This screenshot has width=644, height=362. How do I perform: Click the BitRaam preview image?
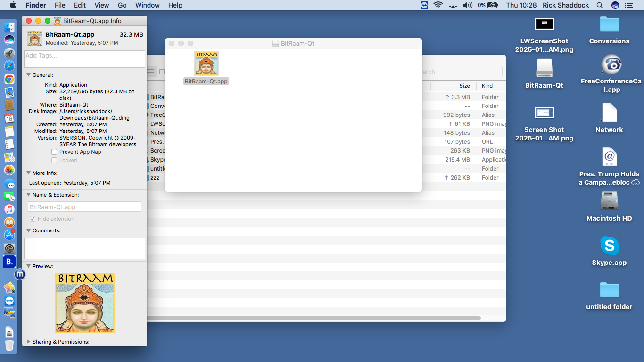[x=85, y=303]
